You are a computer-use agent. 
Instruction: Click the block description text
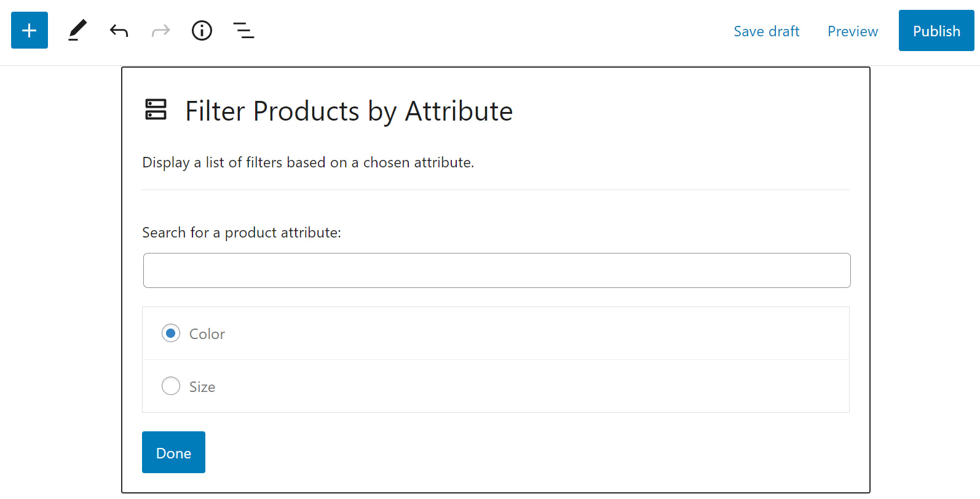[308, 162]
